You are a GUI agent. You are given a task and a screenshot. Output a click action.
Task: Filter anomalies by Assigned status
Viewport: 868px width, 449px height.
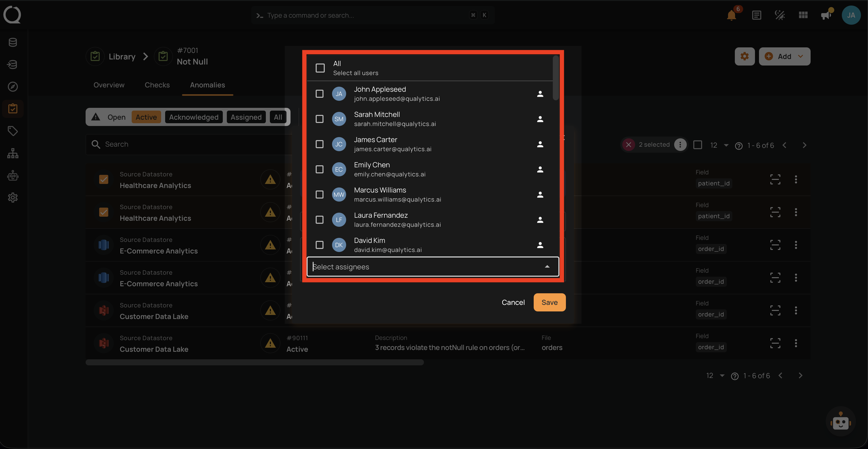point(246,117)
